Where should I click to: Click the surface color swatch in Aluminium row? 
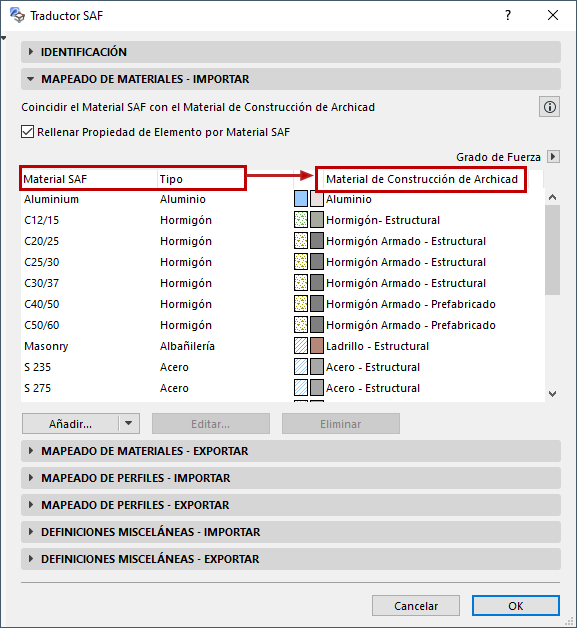tap(317, 199)
